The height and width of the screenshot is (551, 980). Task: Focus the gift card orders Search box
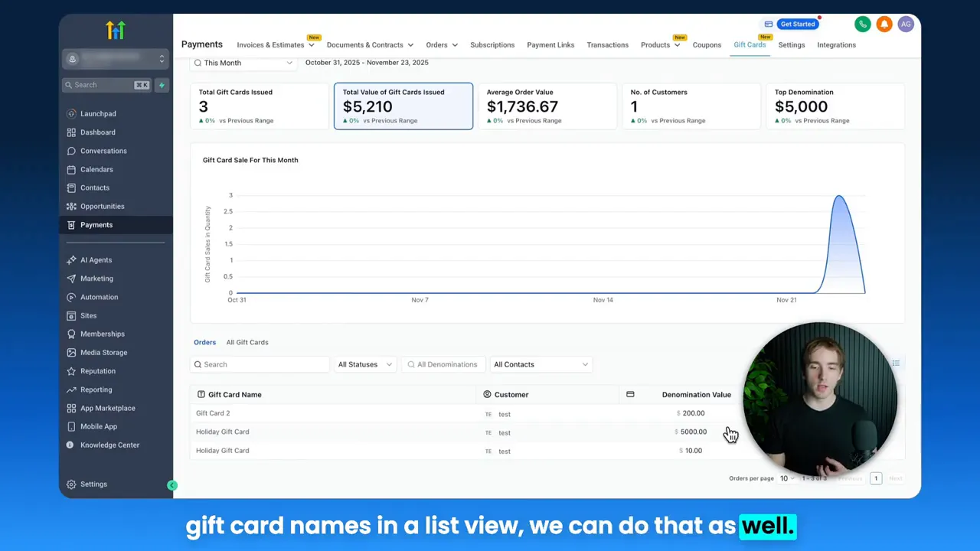(x=260, y=364)
